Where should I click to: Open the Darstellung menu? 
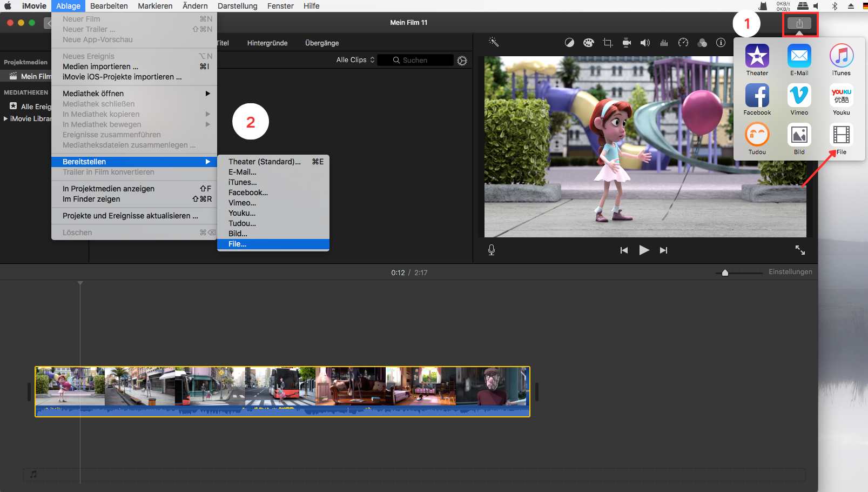[x=237, y=6]
